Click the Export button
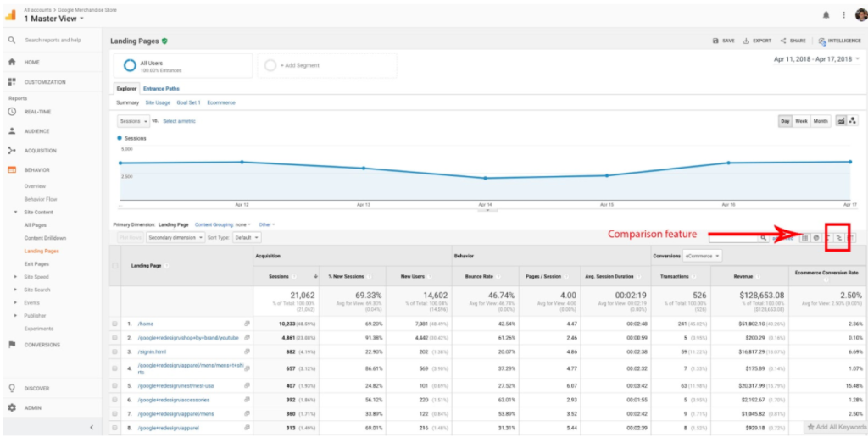 757,41
